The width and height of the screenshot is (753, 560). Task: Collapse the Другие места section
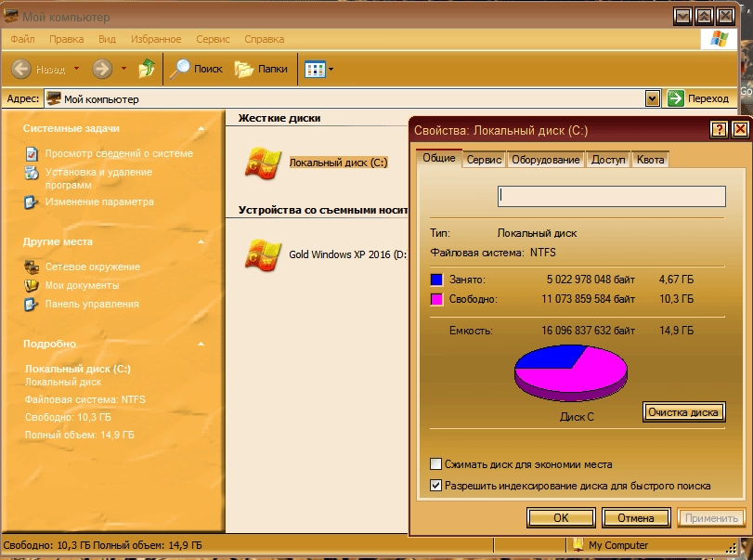click(x=201, y=242)
